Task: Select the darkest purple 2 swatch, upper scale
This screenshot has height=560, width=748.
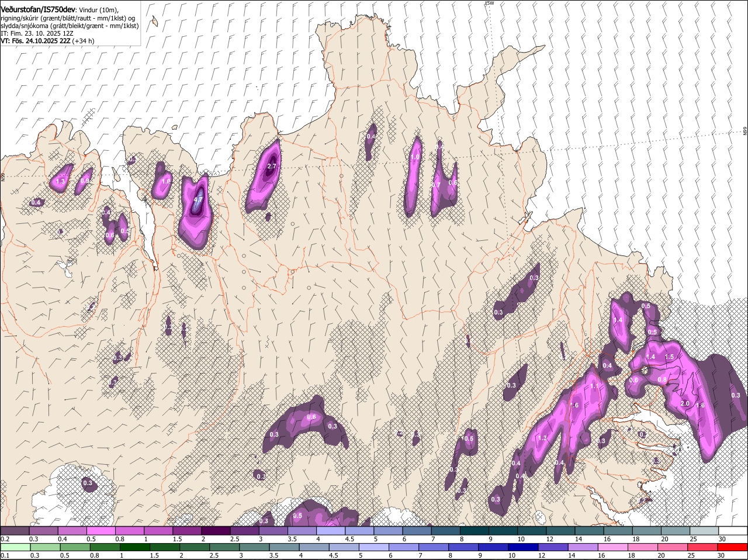Action: [216, 530]
